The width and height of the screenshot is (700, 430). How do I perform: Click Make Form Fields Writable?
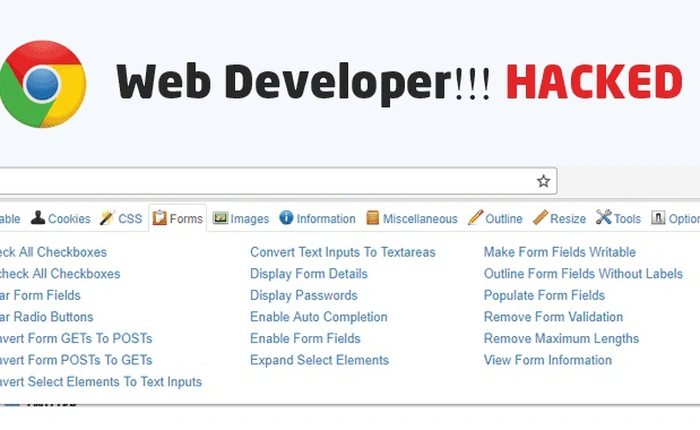point(559,252)
